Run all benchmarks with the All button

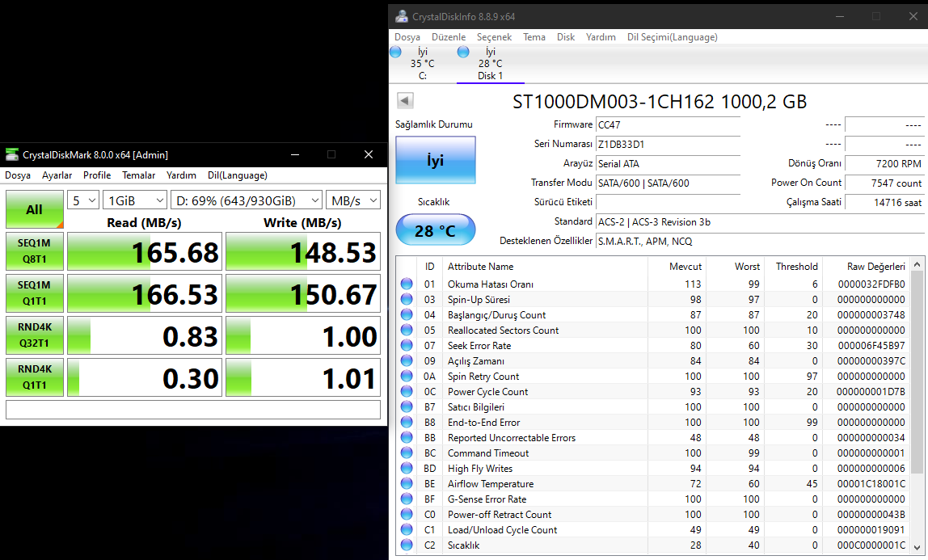pos(34,210)
